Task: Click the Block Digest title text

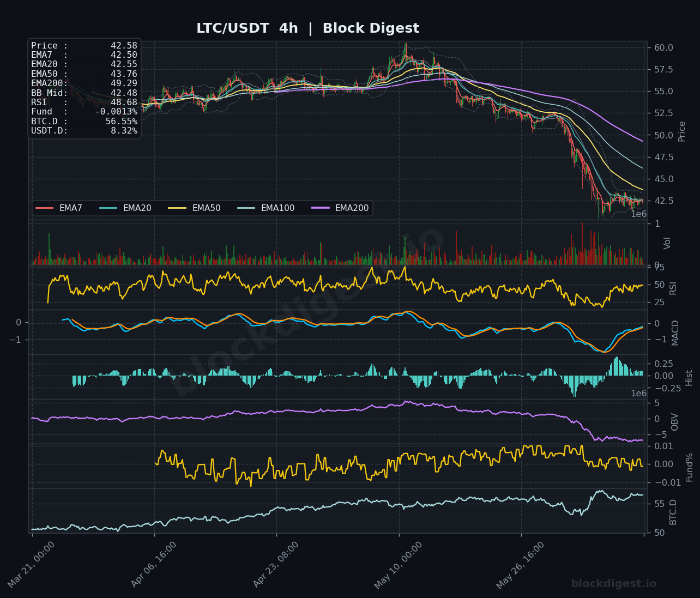Action: (371, 28)
